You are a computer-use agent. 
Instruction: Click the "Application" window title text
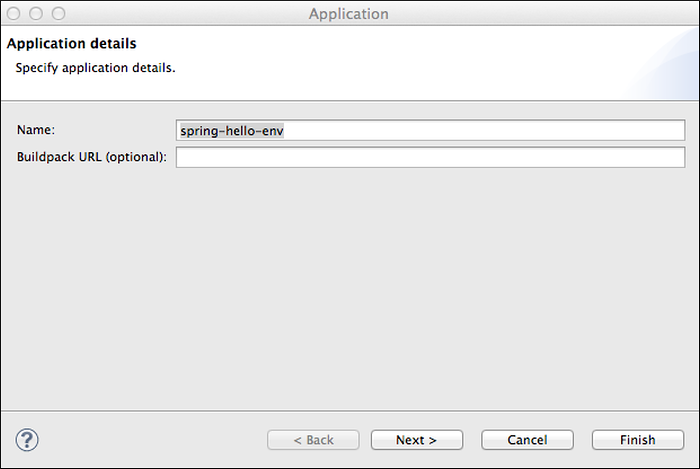coord(349,14)
